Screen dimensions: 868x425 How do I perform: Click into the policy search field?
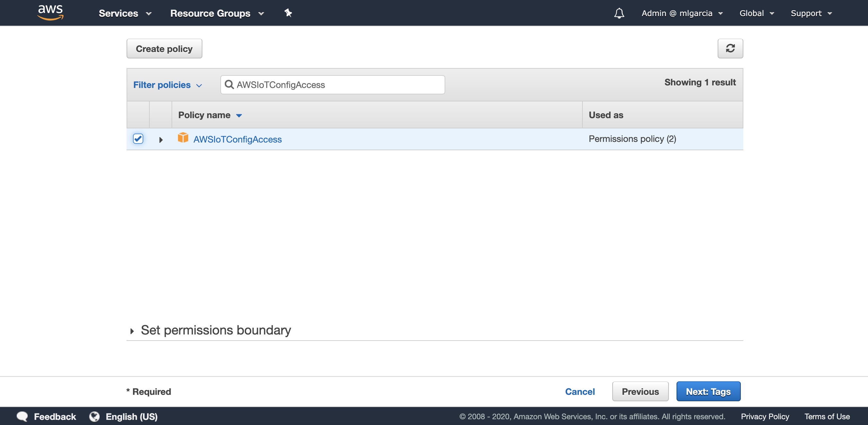click(337, 85)
